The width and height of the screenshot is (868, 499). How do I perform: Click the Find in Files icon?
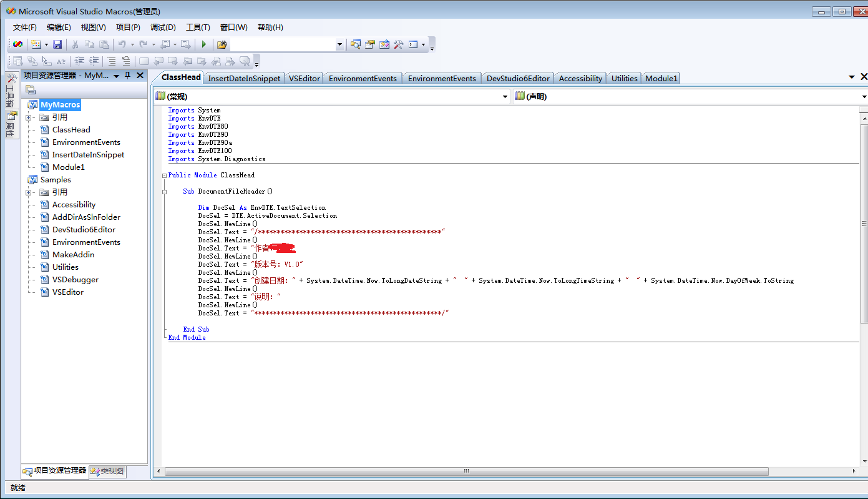point(222,44)
